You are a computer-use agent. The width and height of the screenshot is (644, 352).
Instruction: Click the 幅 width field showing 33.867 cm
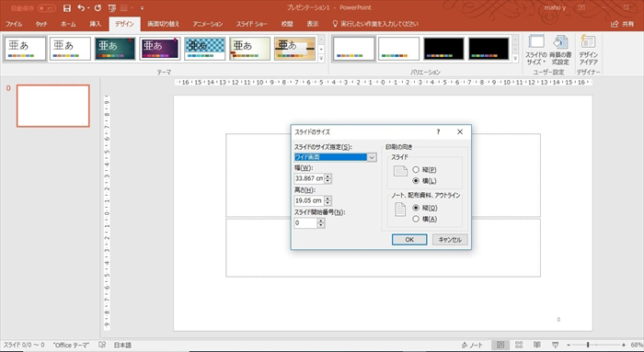(x=309, y=178)
